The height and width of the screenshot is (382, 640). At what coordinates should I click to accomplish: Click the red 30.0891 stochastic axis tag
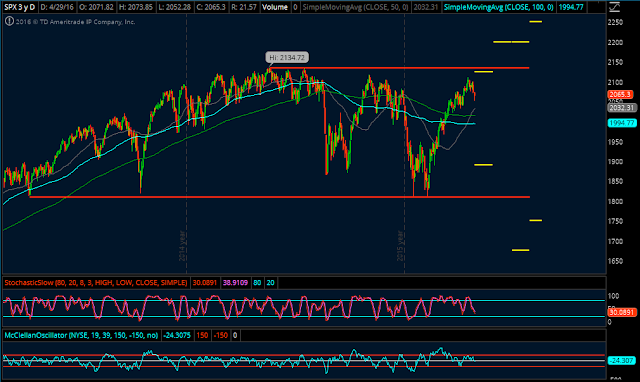(622, 313)
